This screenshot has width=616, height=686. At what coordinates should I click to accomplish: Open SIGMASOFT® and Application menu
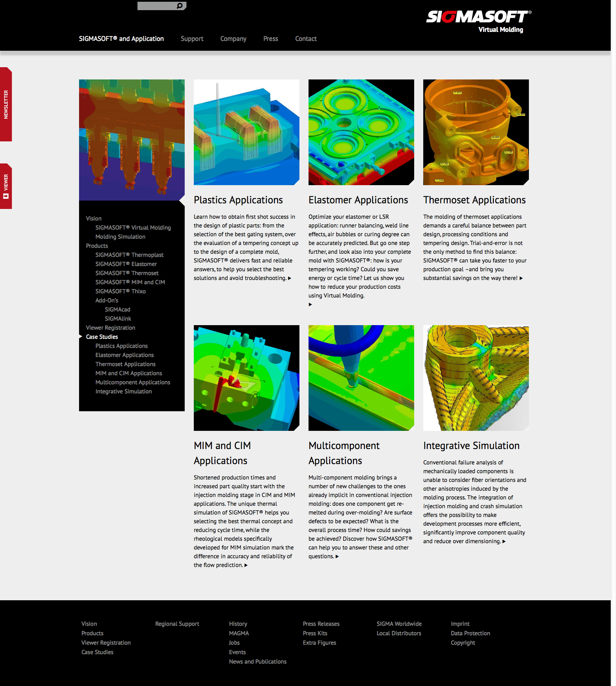pyautogui.click(x=121, y=39)
